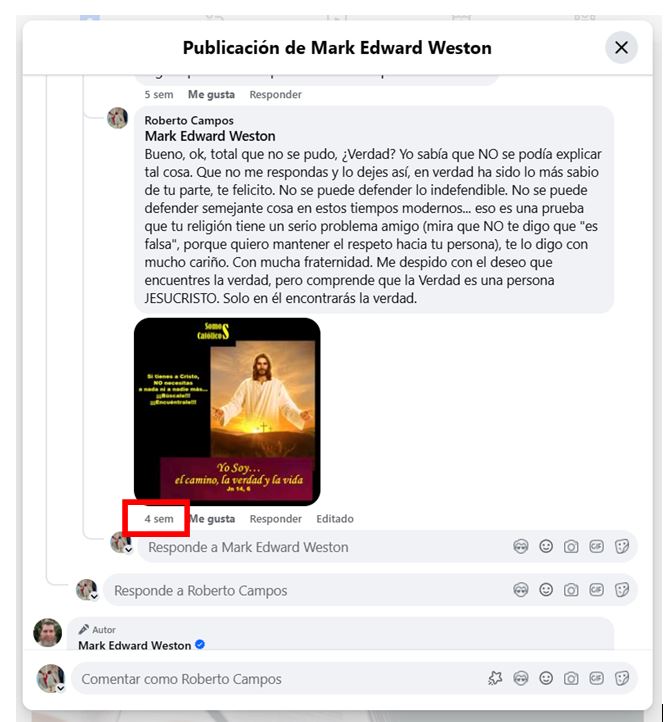Open avatar sticker icon in Mark Edward Weston reply

pyautogui.click(x=520, y=547)
